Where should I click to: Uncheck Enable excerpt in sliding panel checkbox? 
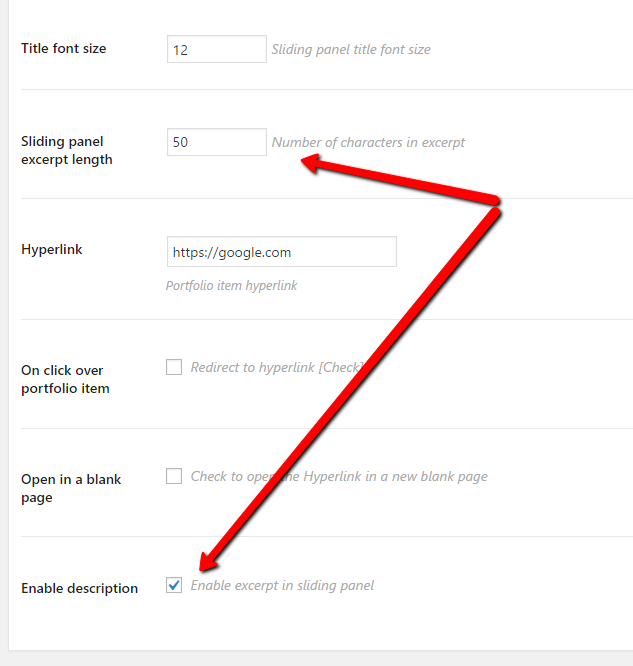click(x=174, y=585)
